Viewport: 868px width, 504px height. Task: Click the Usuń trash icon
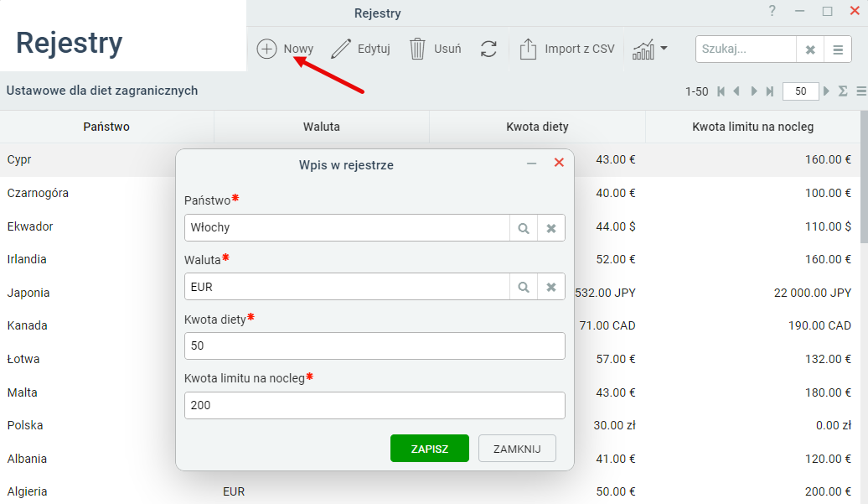[417, 49]
